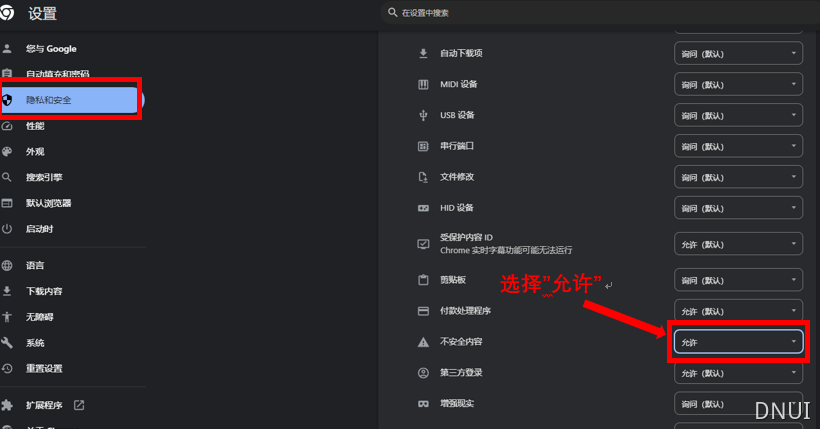Open the 增强现实 permission dropdown
This screenshot has width=820, height=429.
coord(738,403)
